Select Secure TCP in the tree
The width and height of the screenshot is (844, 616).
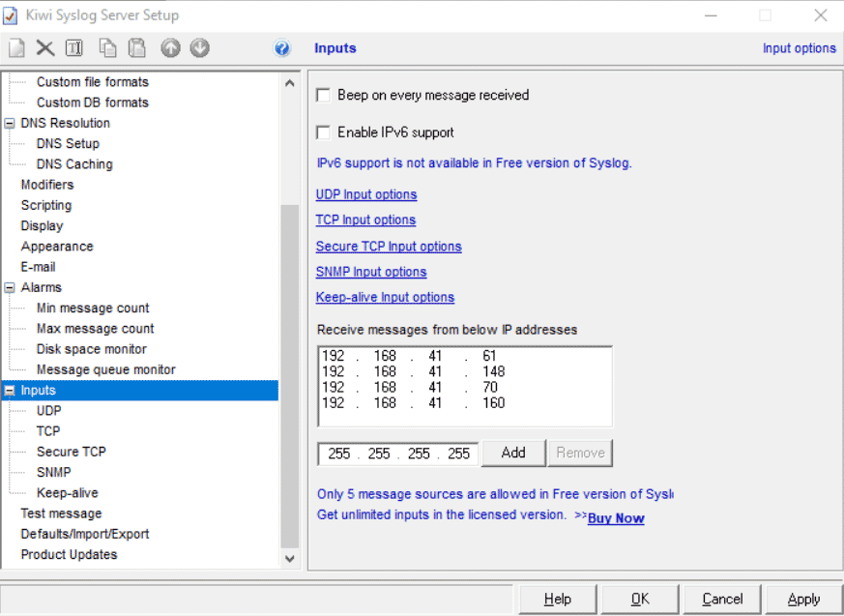[x=71, y=452]
